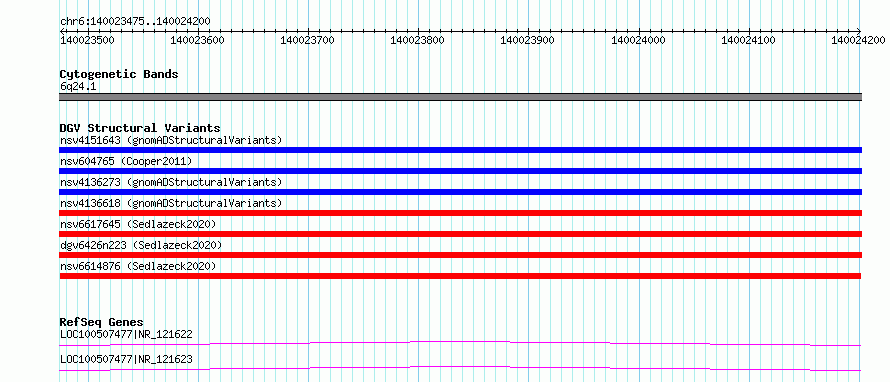Select the Cytogenetic Bands track title

[119, 74]
